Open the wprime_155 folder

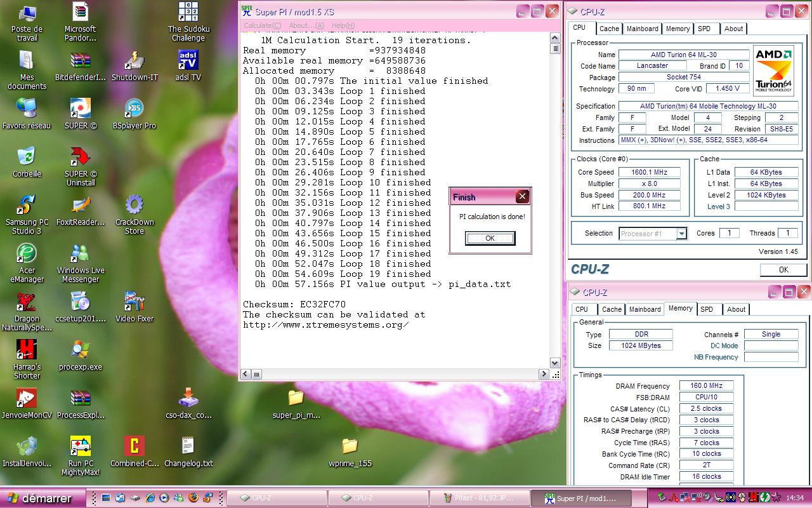click(350, 452)
